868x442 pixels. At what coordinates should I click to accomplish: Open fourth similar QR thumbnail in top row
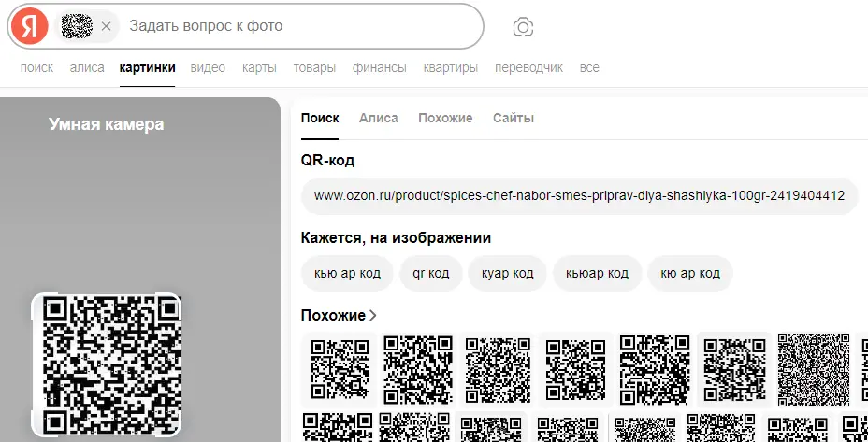(x=576, y=369)
